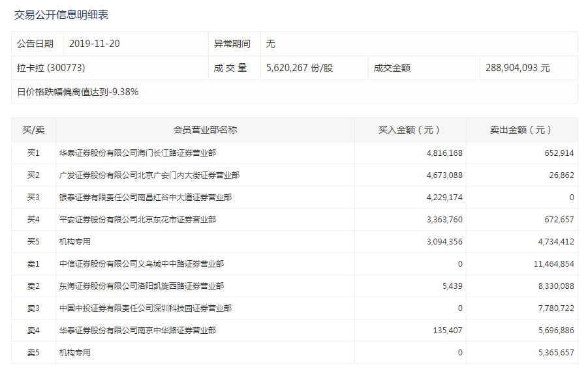Click the 卖出金额（元） column header
Screen dimensions: 588x371
[522, 130]
